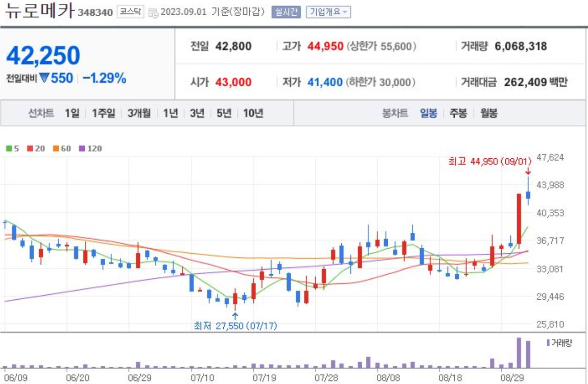This screenshot has width=588, height=384.
Task: Select the 3개월 line chart period
Action: point(139,113)
